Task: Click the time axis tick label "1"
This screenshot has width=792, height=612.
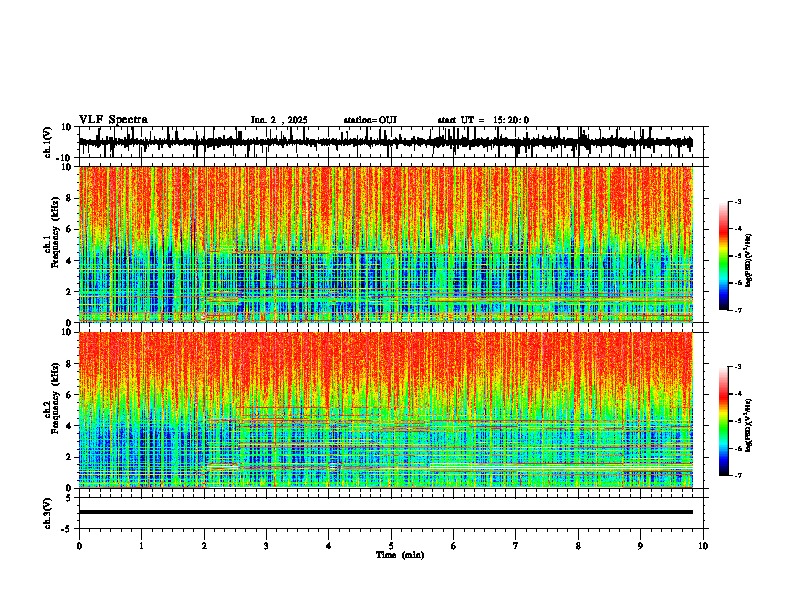Action: coord(141,546)
